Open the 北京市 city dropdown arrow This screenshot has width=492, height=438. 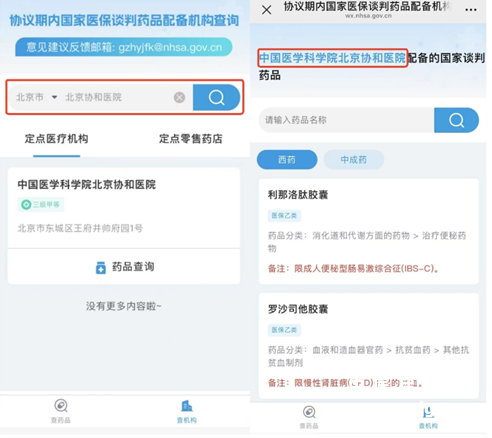coord(54,97)
